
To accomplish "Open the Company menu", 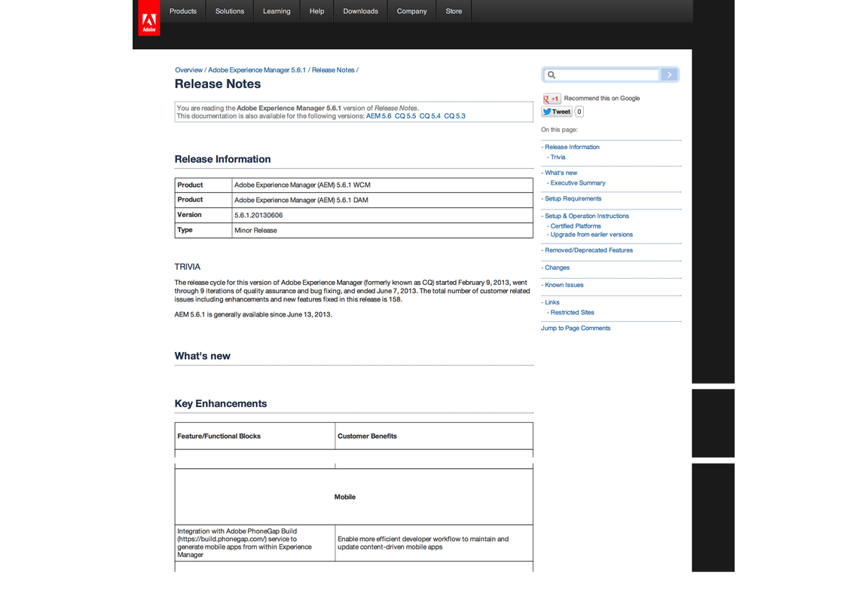I will click(x=412, y=11).
